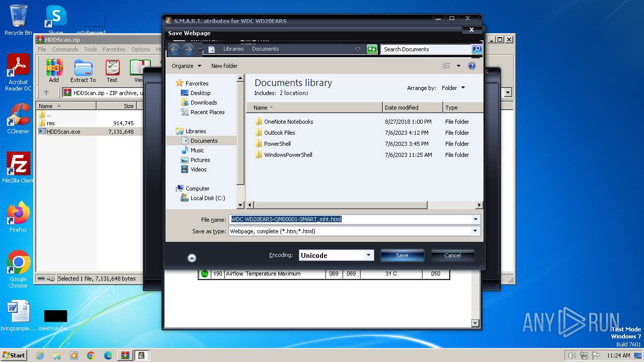644x362 pixels.
Task: Open Google Chrome desktop icon
Action: (x=18, y=269)
